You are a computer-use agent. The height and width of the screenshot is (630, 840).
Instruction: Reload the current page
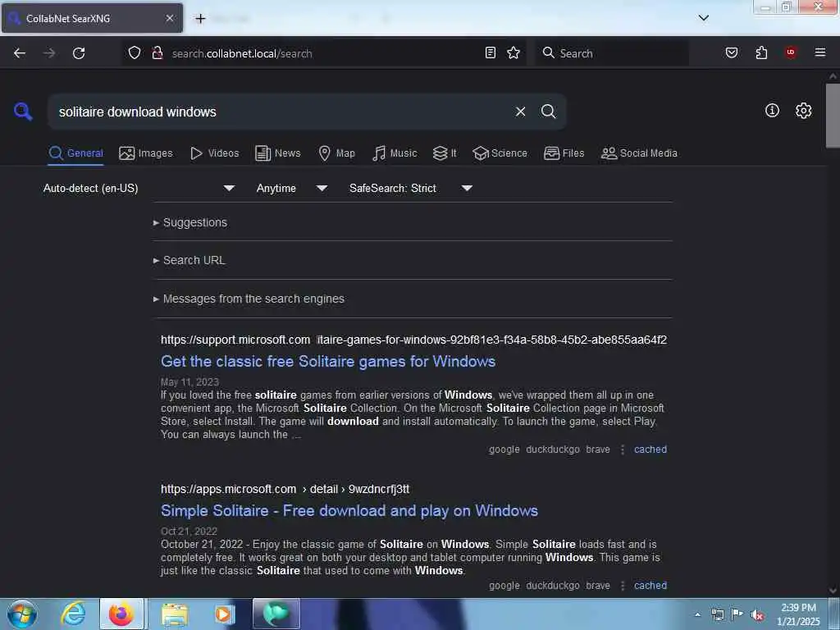click(x=79, y=53)
